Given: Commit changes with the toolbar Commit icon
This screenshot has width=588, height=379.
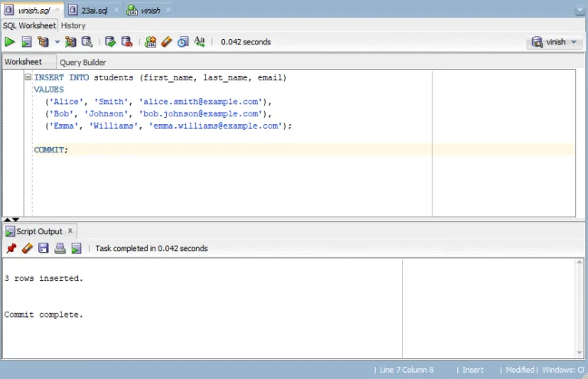Looking at the screenshot, I should 110,41.
